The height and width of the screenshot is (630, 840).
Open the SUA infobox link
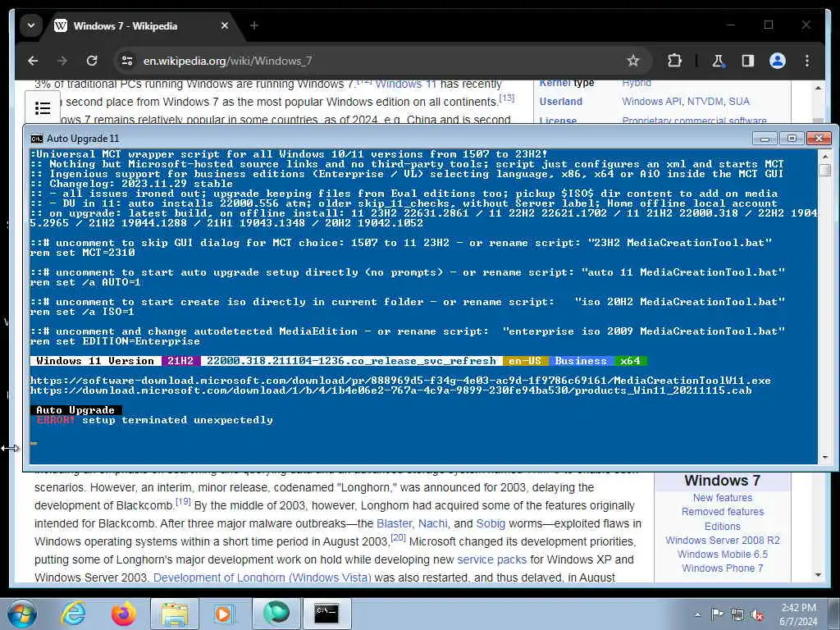740,101
